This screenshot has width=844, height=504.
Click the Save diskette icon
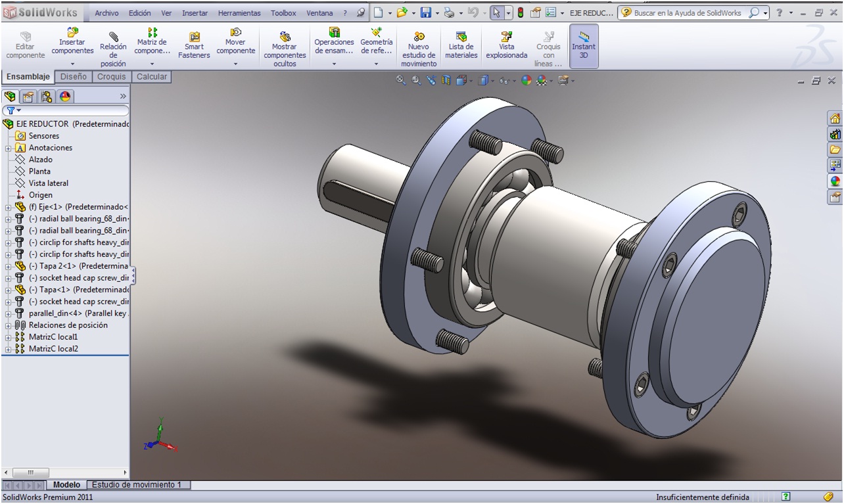(x=426, y=12)
